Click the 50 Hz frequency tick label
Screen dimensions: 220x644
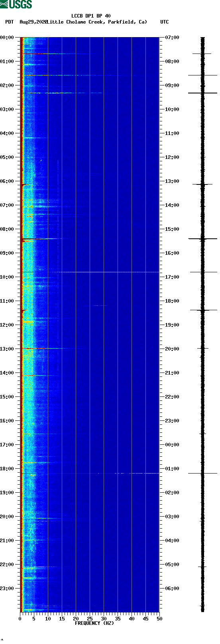159,619
